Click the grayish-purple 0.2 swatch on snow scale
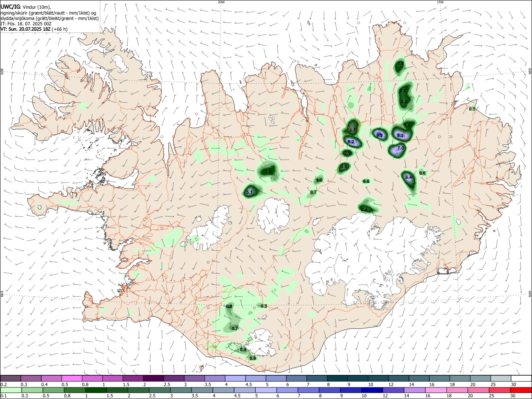Image resolution: width=532 pixels, height=399 pixels. [x=10, y=379]
